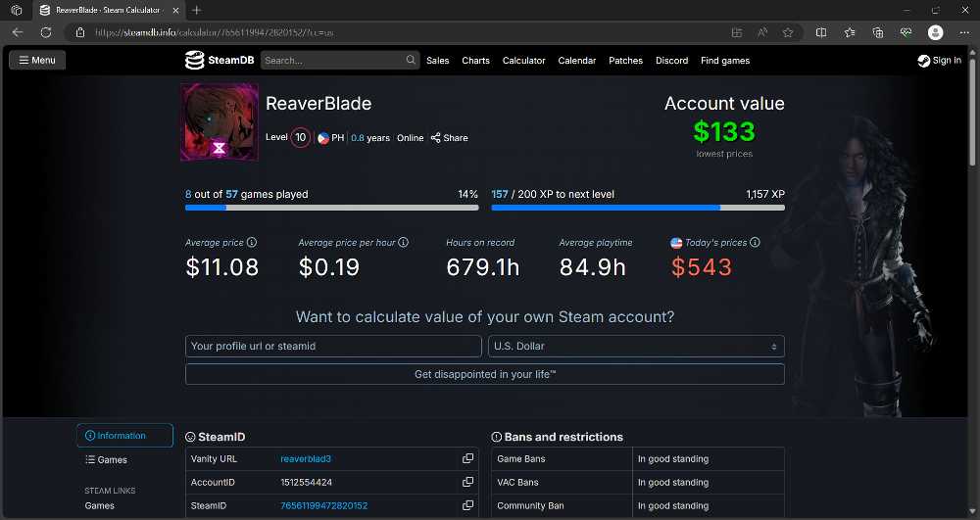Click the $133 account value
The height and width of the screenshot is (520, 980).
tap(724, 131)
